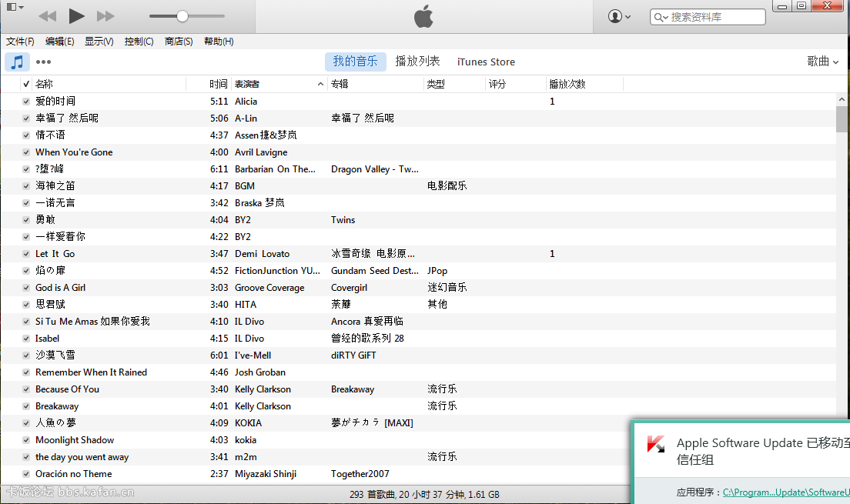Uncheck the song 幸福了 然后呢
850x504 pixels.
[x=26, y=118]
